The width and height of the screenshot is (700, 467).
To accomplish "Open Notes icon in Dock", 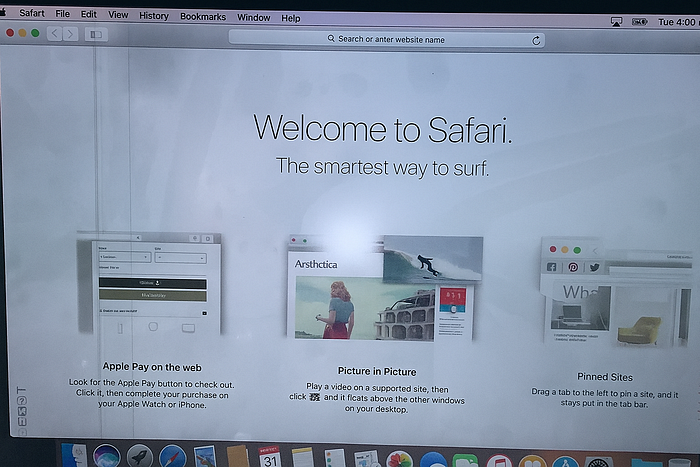I will 303,458.
